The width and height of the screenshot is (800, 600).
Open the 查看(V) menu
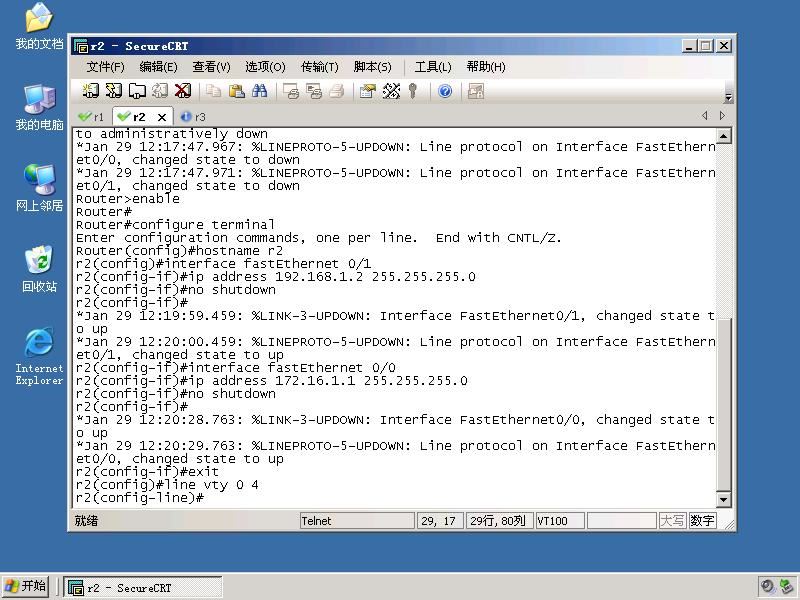pyautogui.click(x=211, y=67)
